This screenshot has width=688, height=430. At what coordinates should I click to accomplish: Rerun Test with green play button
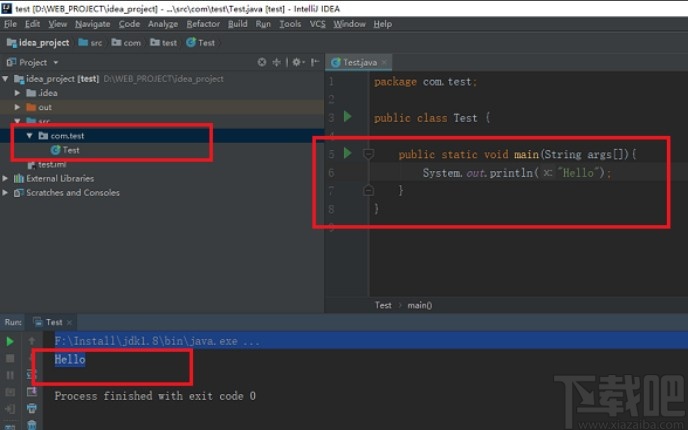[x=10, y=341]
